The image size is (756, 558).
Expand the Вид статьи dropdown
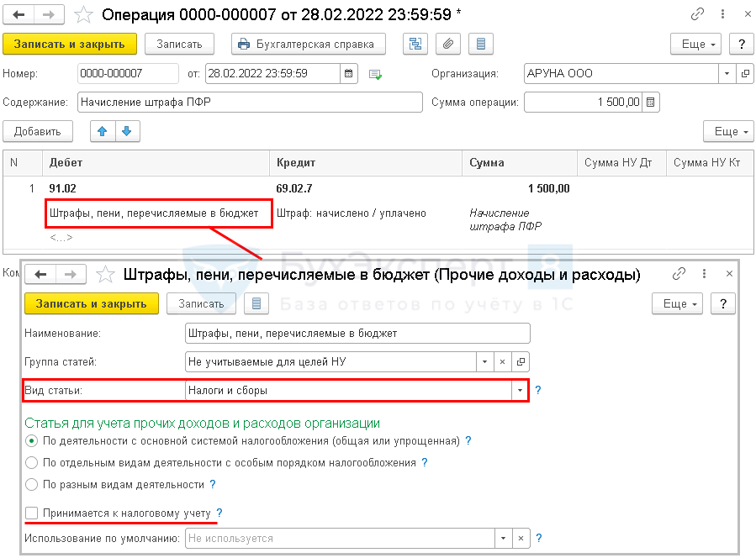520,391
